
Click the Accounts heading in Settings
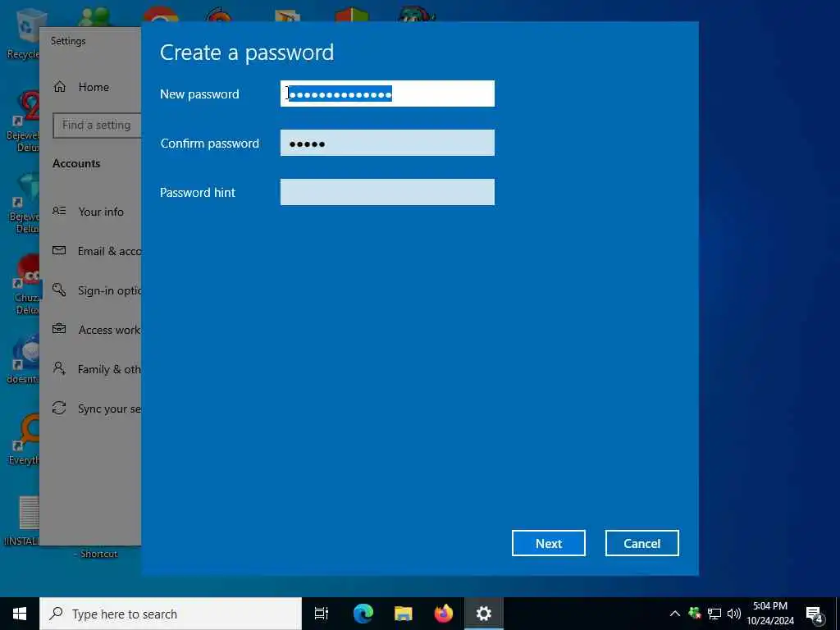[76, 163]
